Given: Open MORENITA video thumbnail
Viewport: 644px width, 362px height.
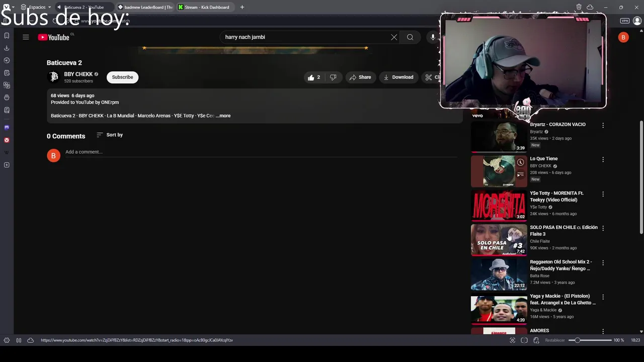Looking at the screenshot, I should [499, 206].
